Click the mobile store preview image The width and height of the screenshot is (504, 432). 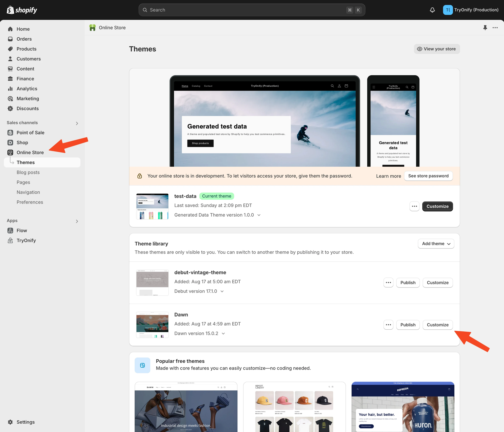click(x=393, y=121)
